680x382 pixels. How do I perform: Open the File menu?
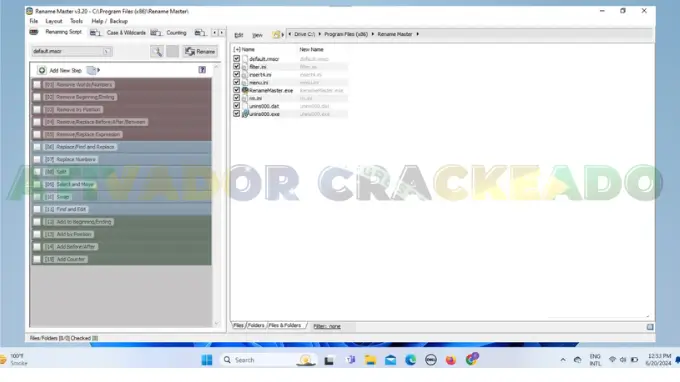[33, 21]
